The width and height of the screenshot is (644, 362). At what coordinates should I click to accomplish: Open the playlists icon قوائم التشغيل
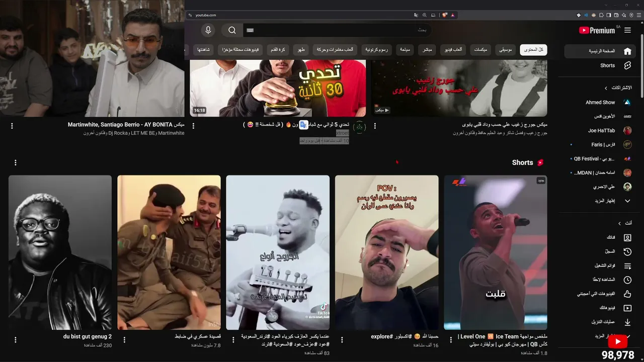point(627,265)
